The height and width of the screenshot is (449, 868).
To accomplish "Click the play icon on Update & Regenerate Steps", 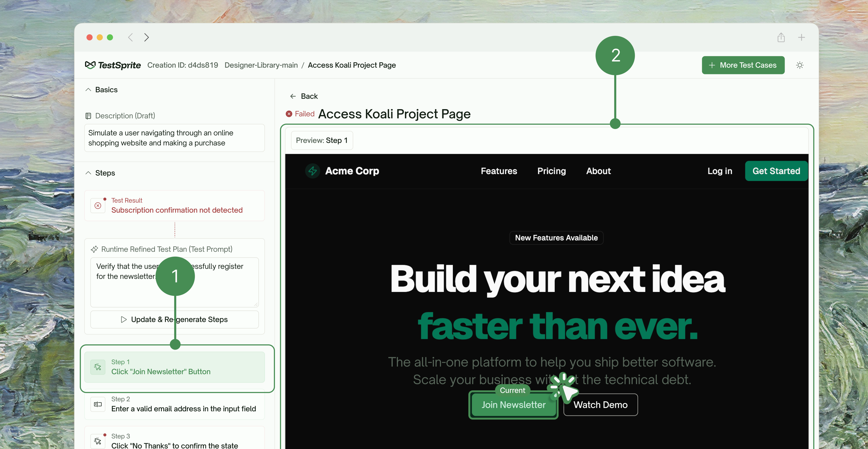I will click(x=124, y=319).
